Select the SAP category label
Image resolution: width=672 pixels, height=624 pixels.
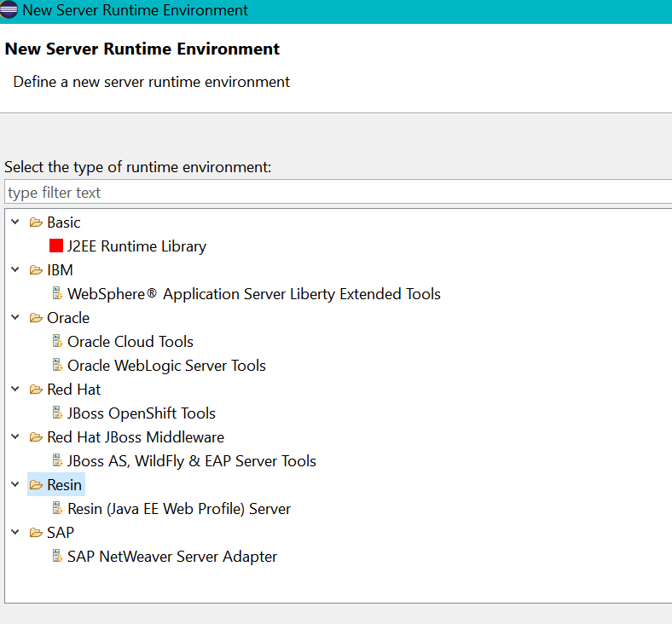61,533
